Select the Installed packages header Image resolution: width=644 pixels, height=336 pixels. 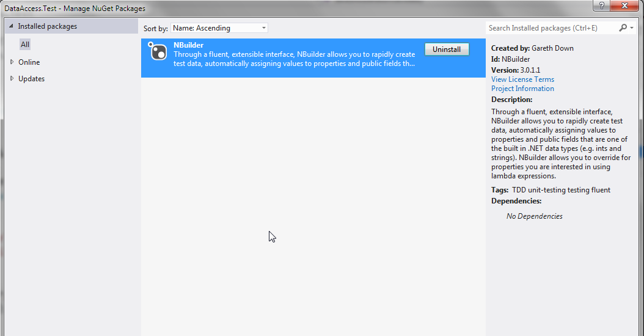71,26
